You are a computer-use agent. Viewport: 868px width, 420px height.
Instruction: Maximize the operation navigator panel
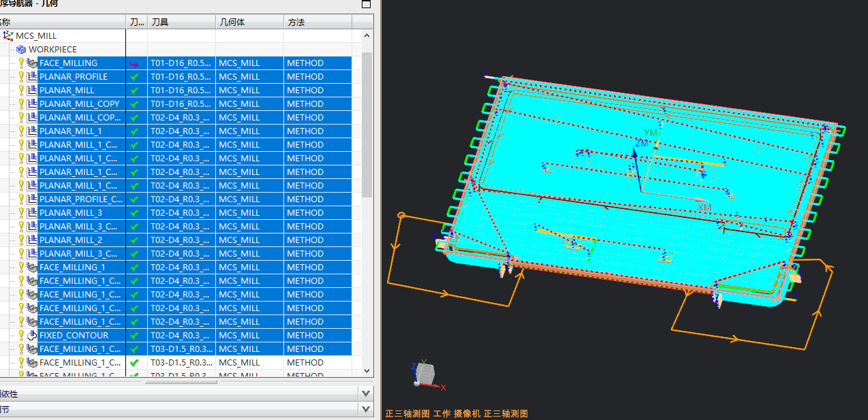click(x=367, y=4)
